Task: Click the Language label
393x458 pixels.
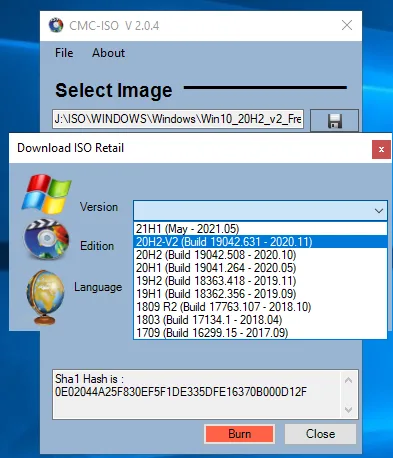Action: tap(98, 287)
